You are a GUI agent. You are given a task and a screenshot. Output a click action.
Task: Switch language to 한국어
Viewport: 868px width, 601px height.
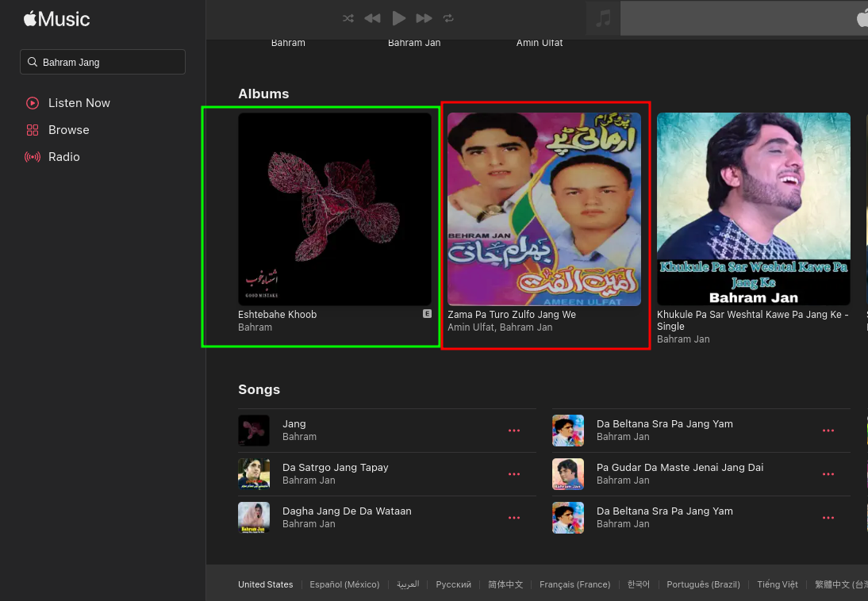tap(638, 584)
